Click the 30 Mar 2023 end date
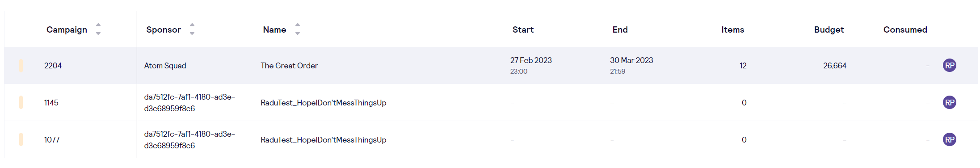980x168 pixels. click(631, 60)
